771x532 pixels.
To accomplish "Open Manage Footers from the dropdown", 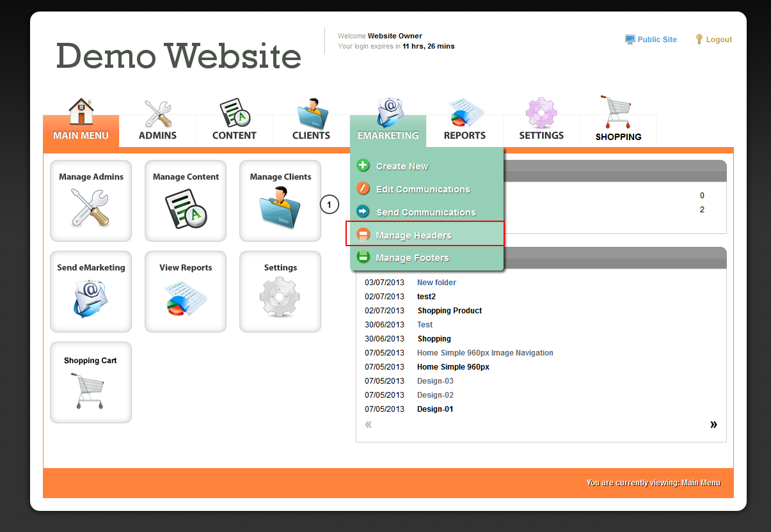I will tap(412, 258).
